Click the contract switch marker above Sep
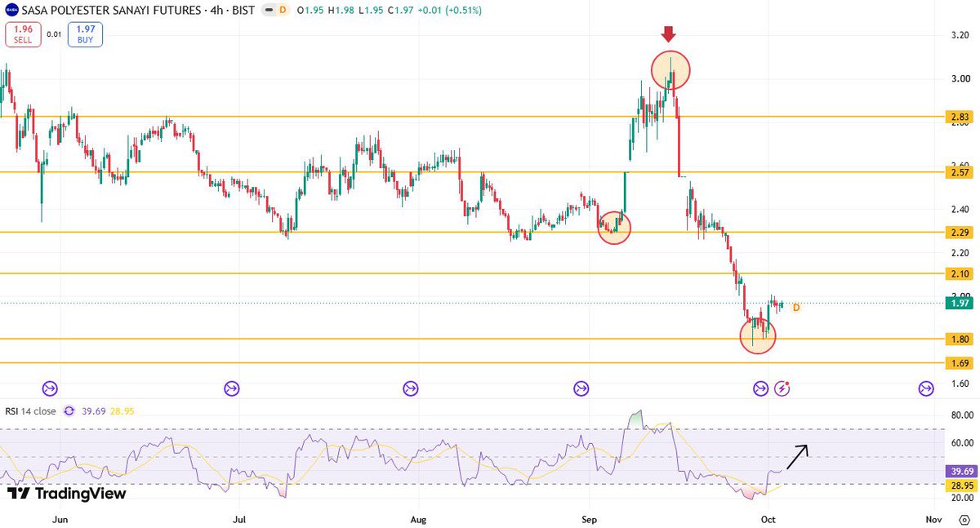Viewport: 980px width, 528px height. (x=581, y=388)
